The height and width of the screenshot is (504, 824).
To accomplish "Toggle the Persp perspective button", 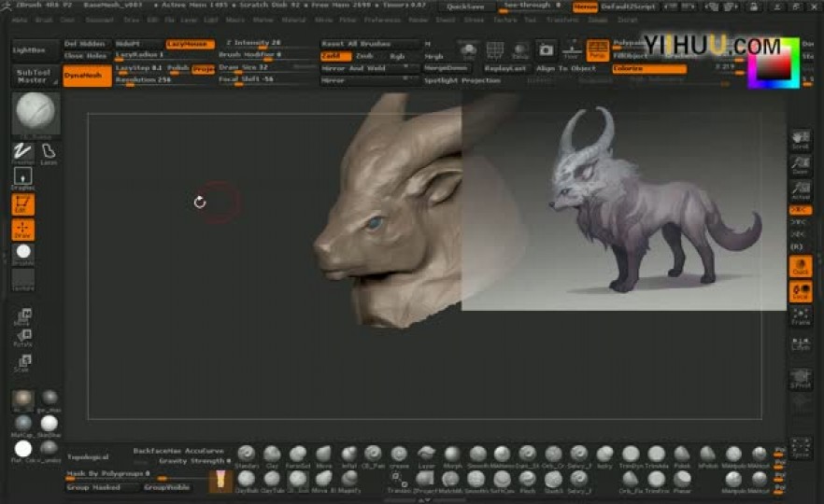I will (x=597, y=49).
